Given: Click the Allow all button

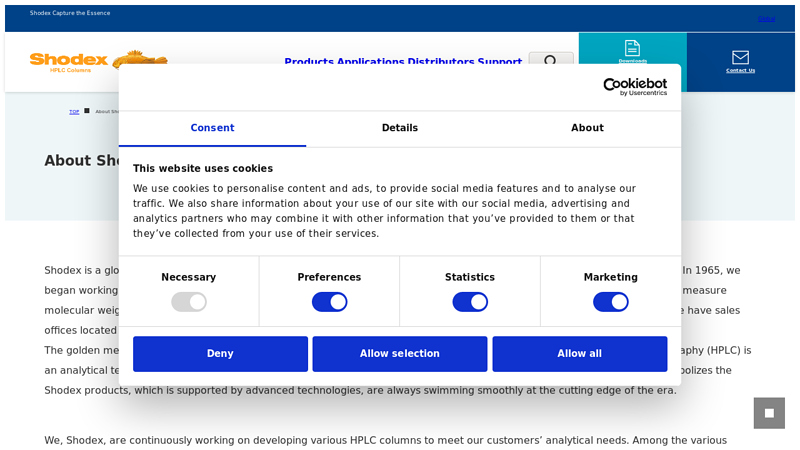Looking at the screenshot, I should click(580, 354).
